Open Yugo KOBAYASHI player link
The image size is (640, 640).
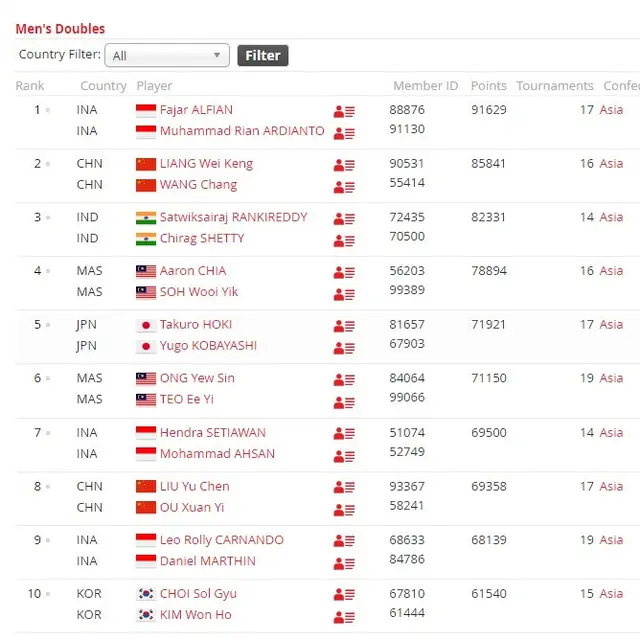click(209, 346)
